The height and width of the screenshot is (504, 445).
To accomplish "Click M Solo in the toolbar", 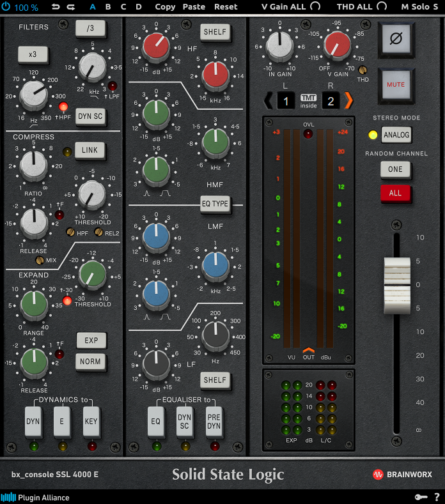I will click(415, 7).
